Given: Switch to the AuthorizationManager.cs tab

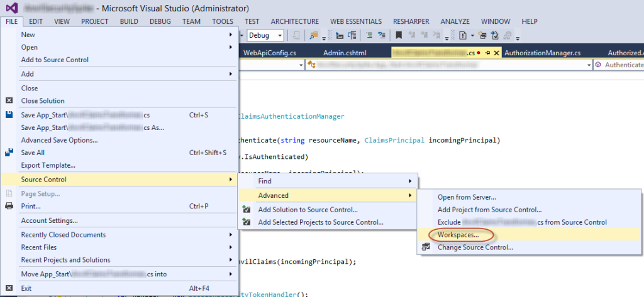Looking at the screenshot, I should [x=543, y=53].
